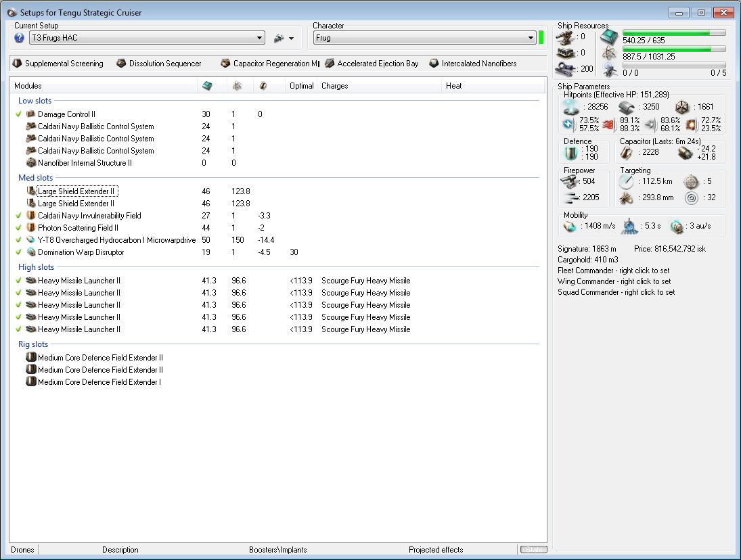Click Wing Commander right click to set
Image resolution: width=741 pixels, height=560 pixels.
click(614, 281)
